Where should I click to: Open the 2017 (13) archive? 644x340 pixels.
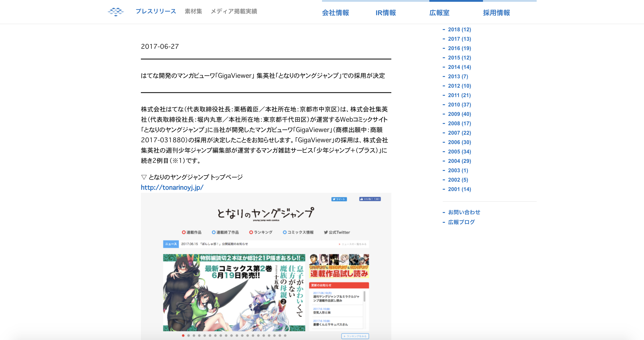459,39
